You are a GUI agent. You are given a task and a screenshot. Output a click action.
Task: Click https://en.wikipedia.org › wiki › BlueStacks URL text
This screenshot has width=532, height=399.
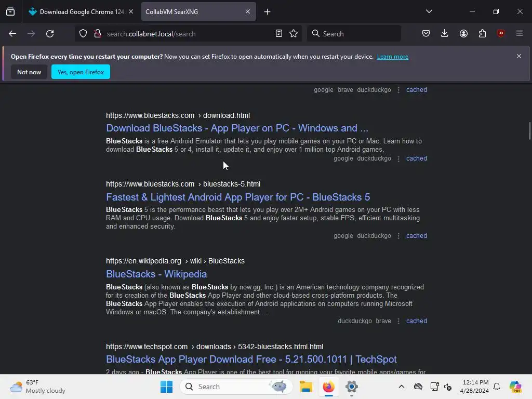click(x=175, y=261)
